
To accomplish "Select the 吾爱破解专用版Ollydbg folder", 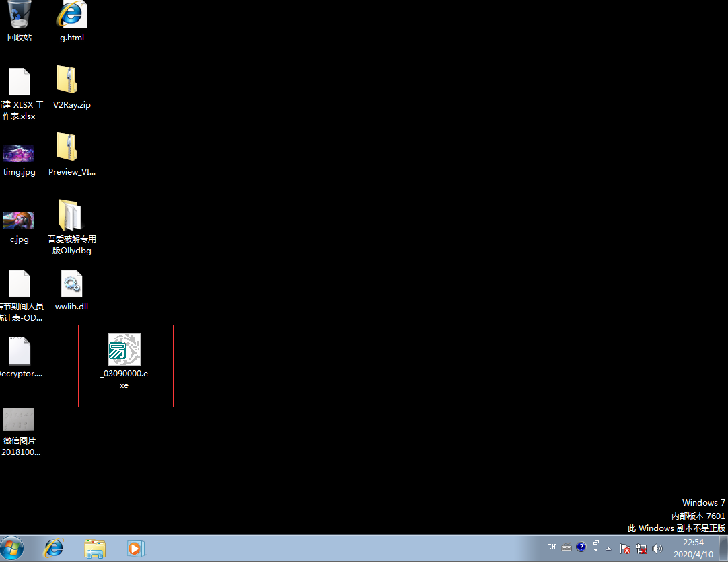I will 70,214.
